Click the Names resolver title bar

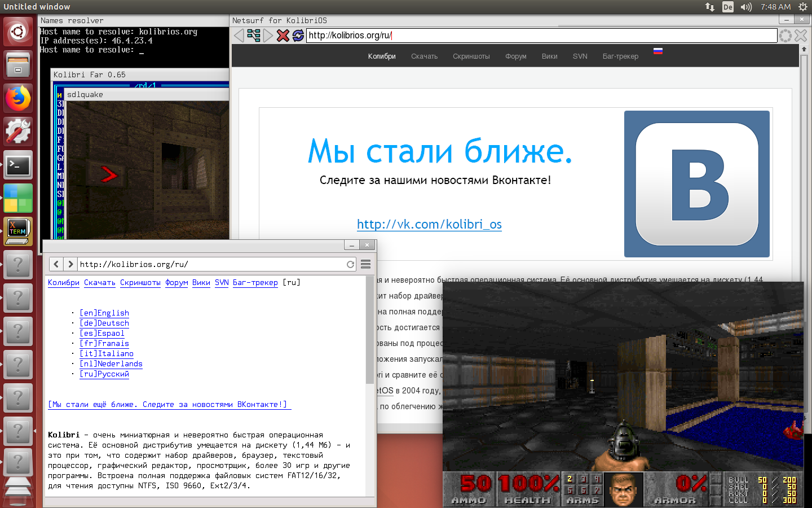(x=134, y=20)
